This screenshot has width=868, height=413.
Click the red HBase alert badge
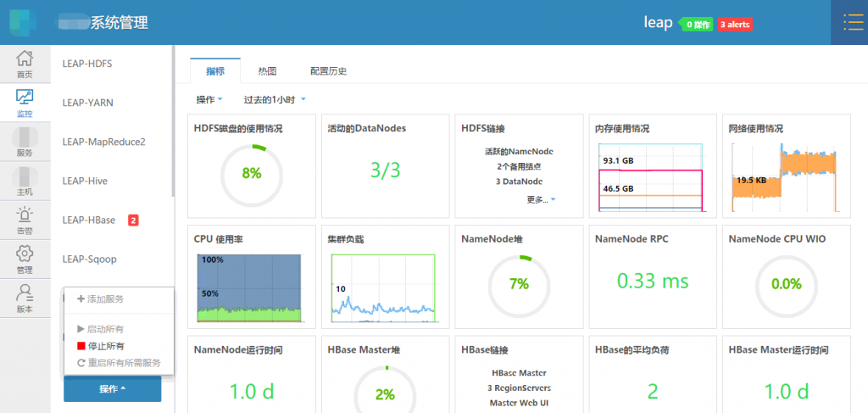[133, 220]
